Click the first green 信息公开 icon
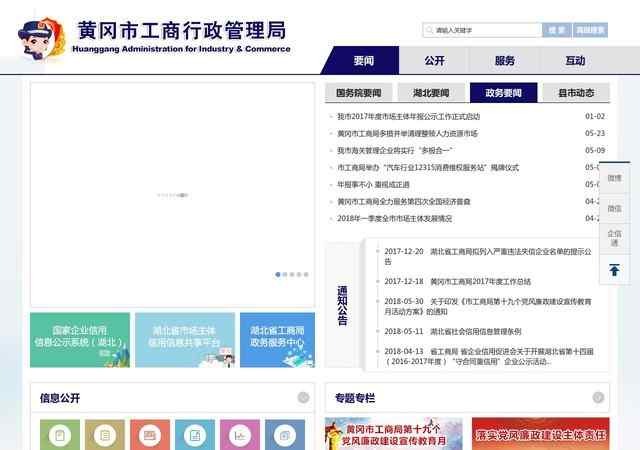The image size is (640, 450). pos(60,435)
